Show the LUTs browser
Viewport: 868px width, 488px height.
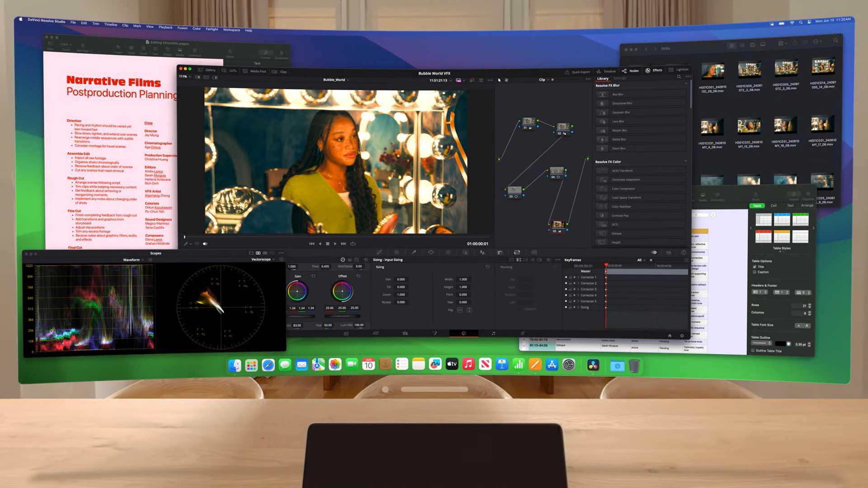pyautogui.click(x=232, y=71)
